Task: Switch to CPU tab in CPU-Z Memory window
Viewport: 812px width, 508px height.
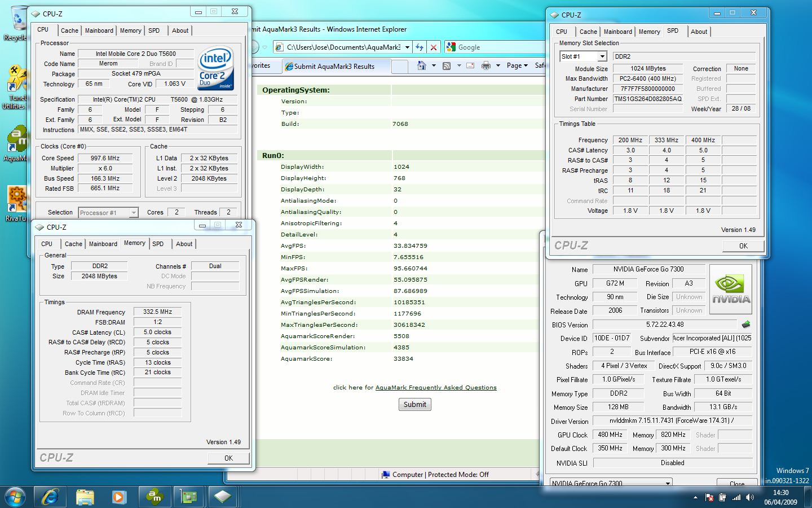Action: tap(47, 244)
